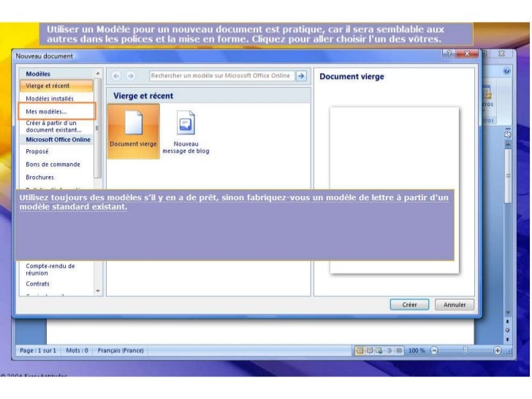The width and height of the screenshot is (532, 399).
Task: Click Word document scrollbar up arrow
Action: [x=508, y=145]
